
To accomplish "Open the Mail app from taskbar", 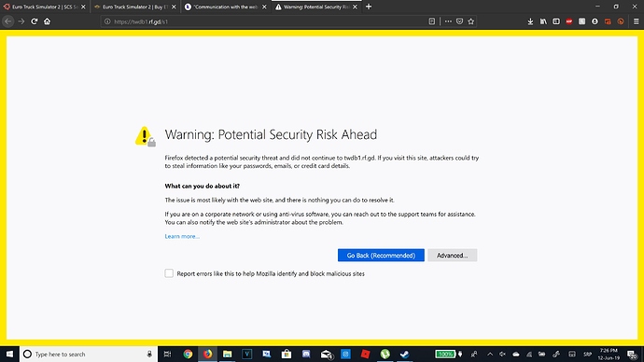I will (x=326, y=354).
